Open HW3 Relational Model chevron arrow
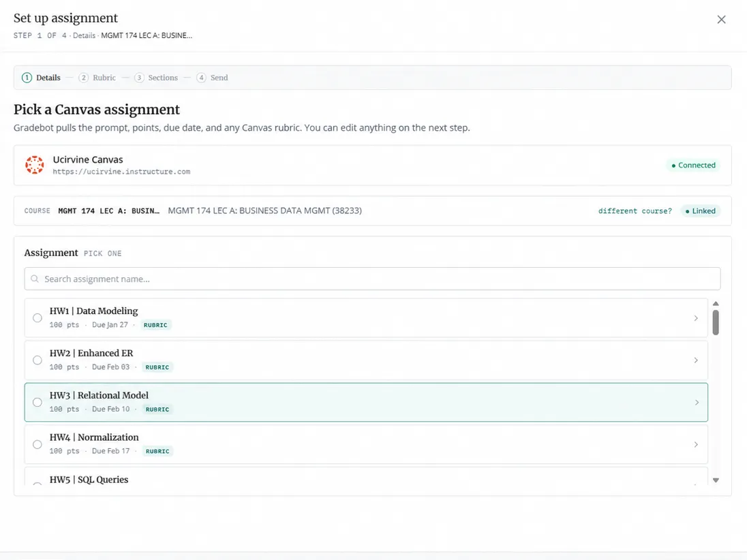The height and width of the screenshot is (560, 747). (697, 403)
